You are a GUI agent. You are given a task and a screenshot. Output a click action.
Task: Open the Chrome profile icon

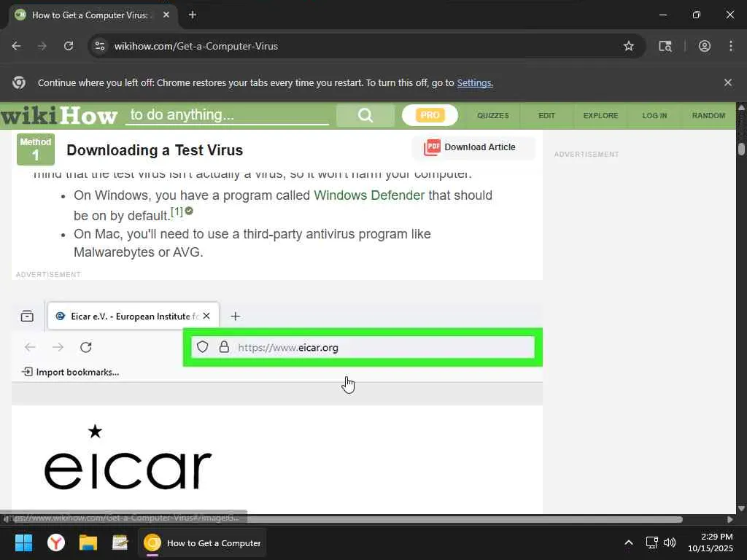(x=705, y=46)
